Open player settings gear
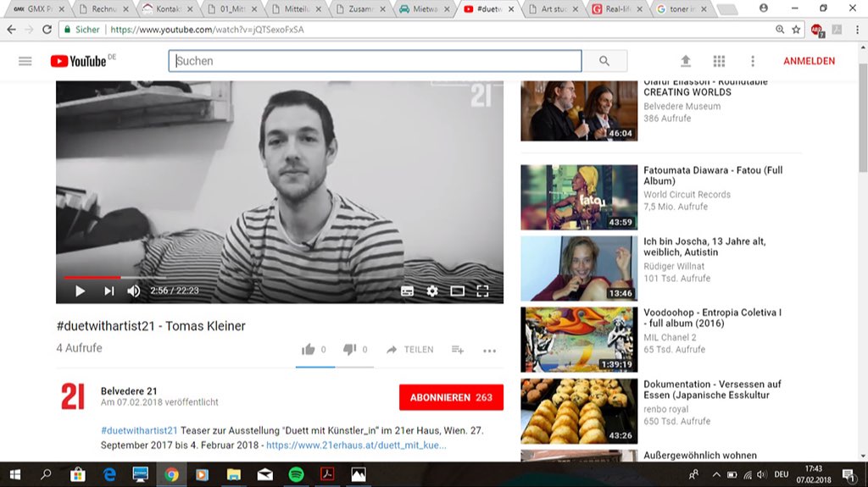Viewport: 868px width, 487px height. [x=432, y=291]
